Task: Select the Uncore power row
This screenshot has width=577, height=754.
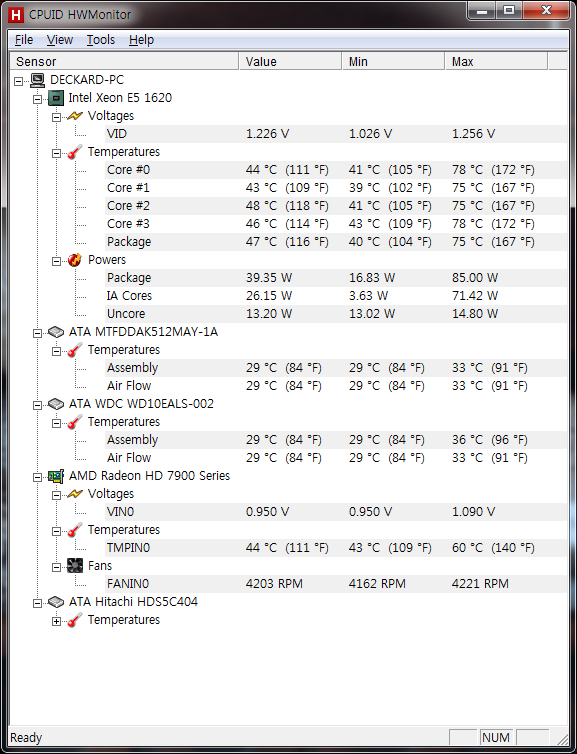Action: click(x=336, y=314)
